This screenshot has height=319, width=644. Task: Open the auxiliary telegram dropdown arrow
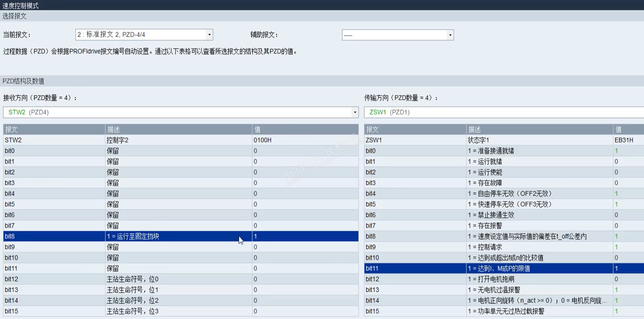(x=450, y=35)
